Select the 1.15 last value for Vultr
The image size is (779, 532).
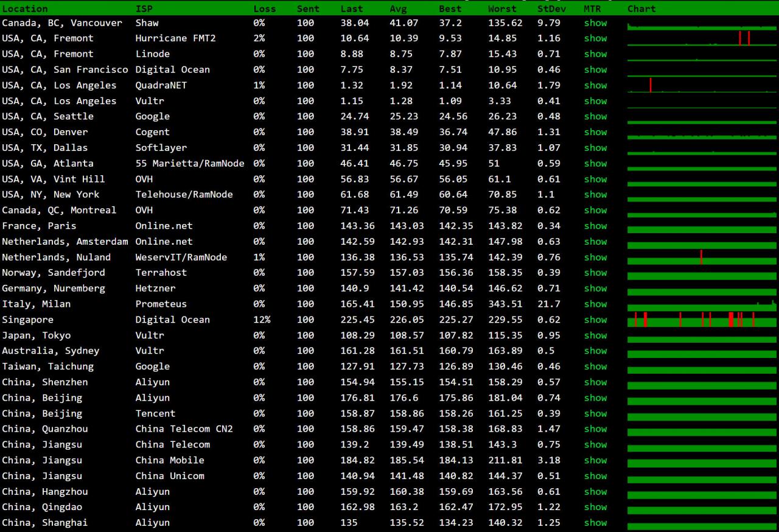point(352,101)
